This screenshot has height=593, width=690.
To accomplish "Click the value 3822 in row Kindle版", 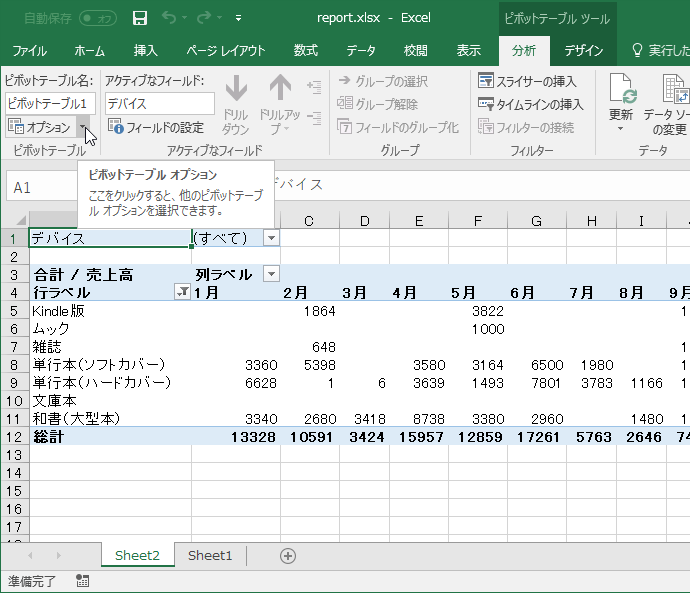I will tap(488, 311).
